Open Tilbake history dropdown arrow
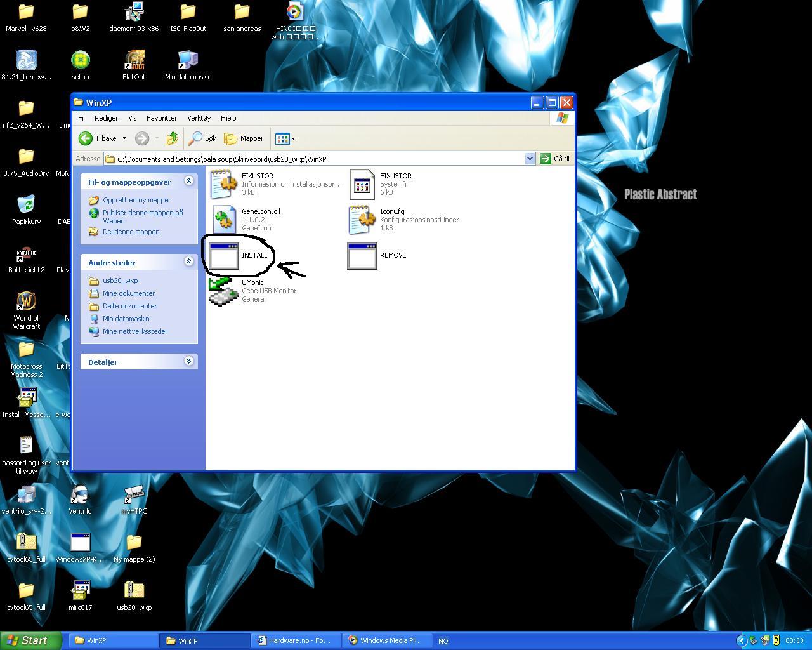This screenshot has height=650, width=812. click(x=124, y=138)
